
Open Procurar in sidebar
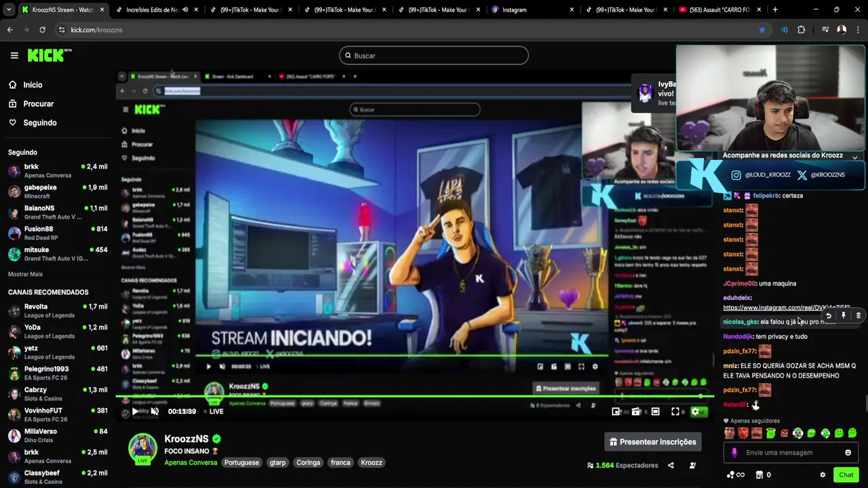tap(31, 104)
